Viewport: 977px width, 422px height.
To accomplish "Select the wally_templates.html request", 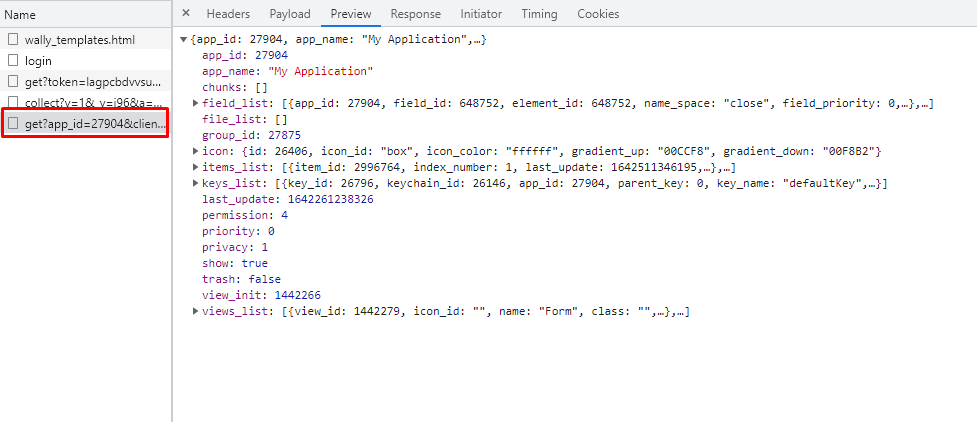I will tap(79, 40).
